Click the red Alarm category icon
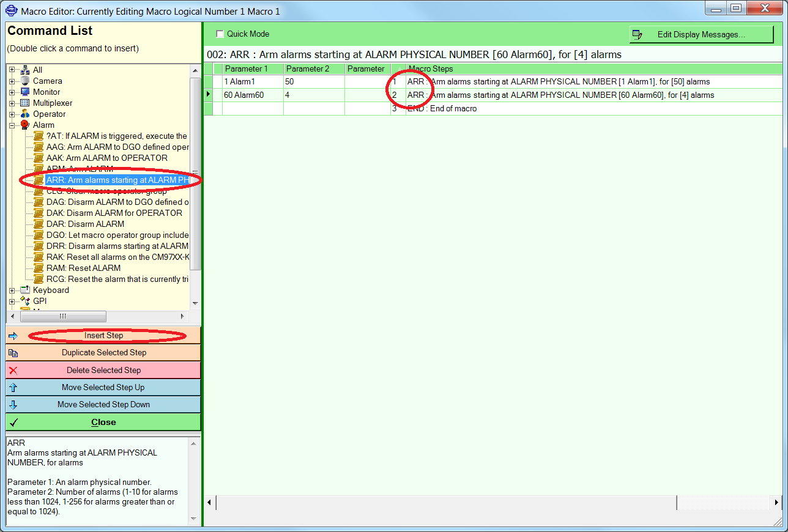788x532 pixels. coord(25,125)
